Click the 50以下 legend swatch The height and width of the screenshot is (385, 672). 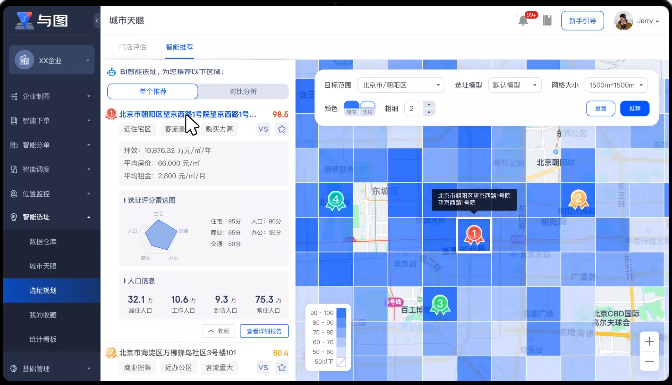[x=341, y=362]
